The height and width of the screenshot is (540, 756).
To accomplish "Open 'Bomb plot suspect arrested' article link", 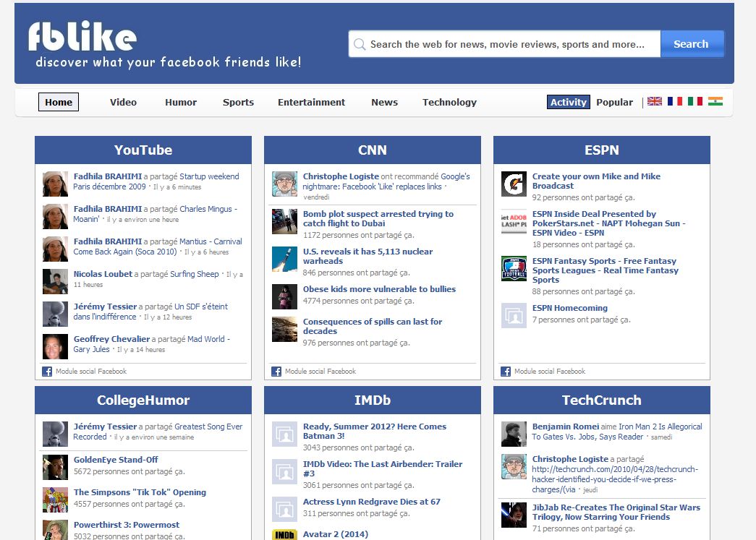I will (378, 218).
